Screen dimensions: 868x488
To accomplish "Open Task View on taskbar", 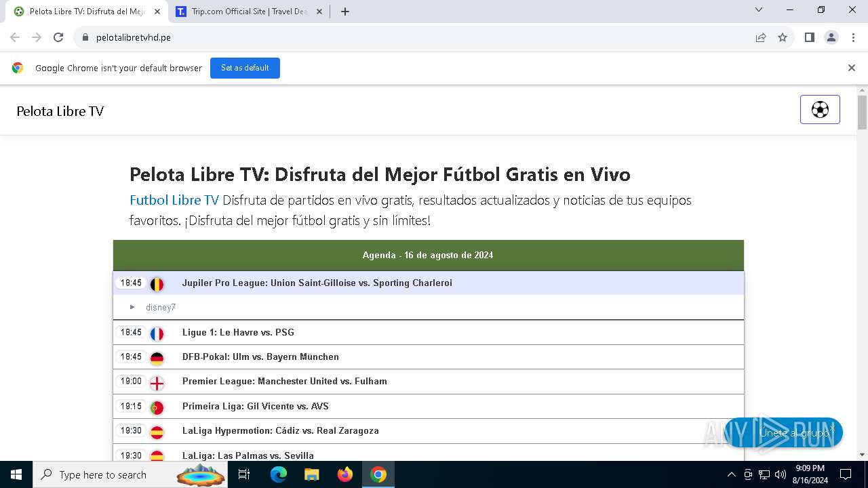I will [244, 474].
